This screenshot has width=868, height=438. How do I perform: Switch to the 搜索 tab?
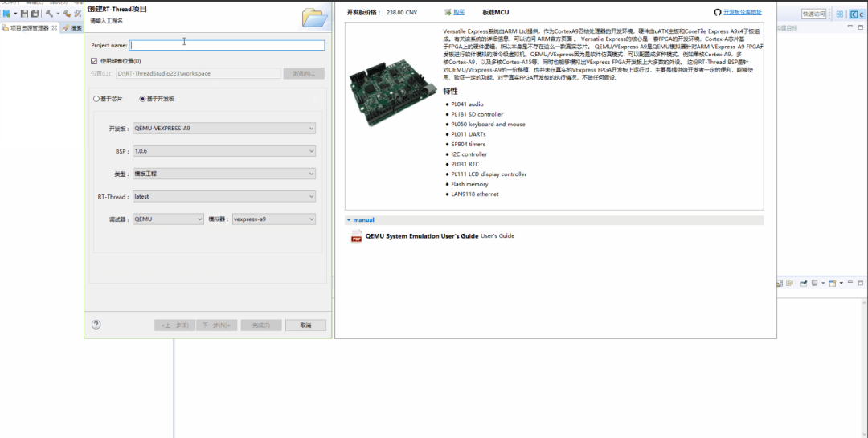74,28
